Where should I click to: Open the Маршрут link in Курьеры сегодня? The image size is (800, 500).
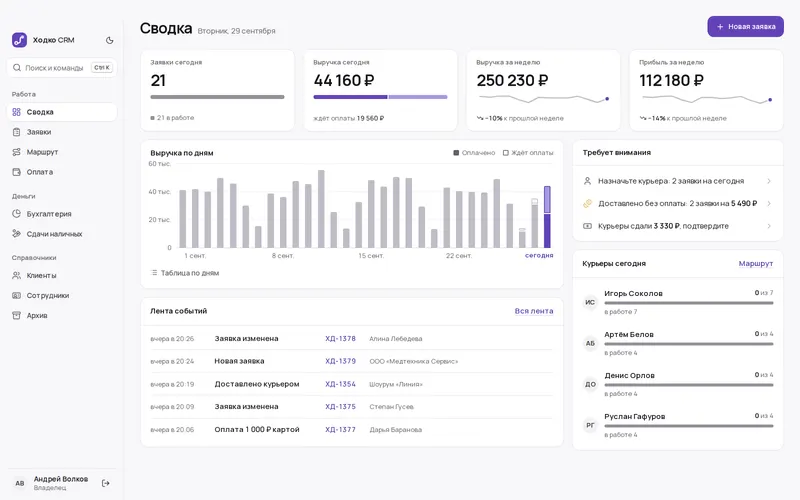[x=756, y=263]
